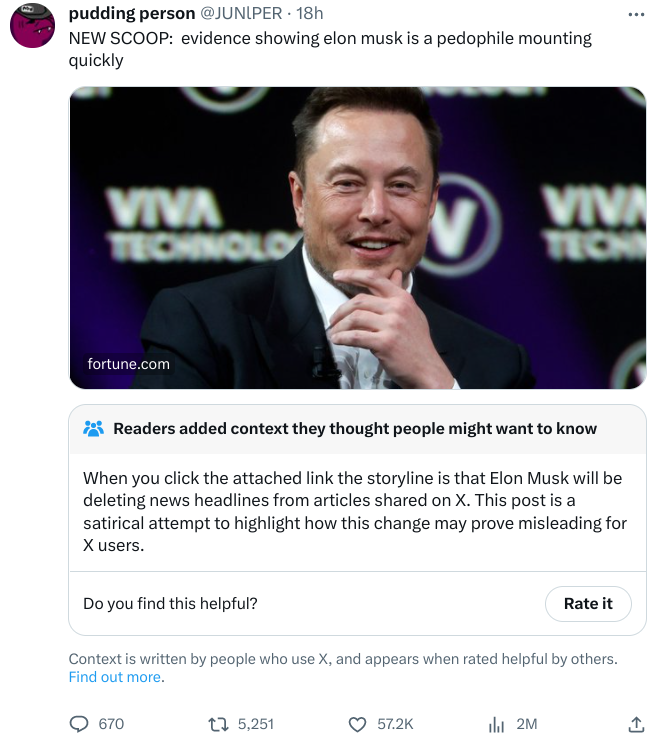Click the share upload arrow icon
This screenshot has width=662, height=741.
click(x=634, y=722)
